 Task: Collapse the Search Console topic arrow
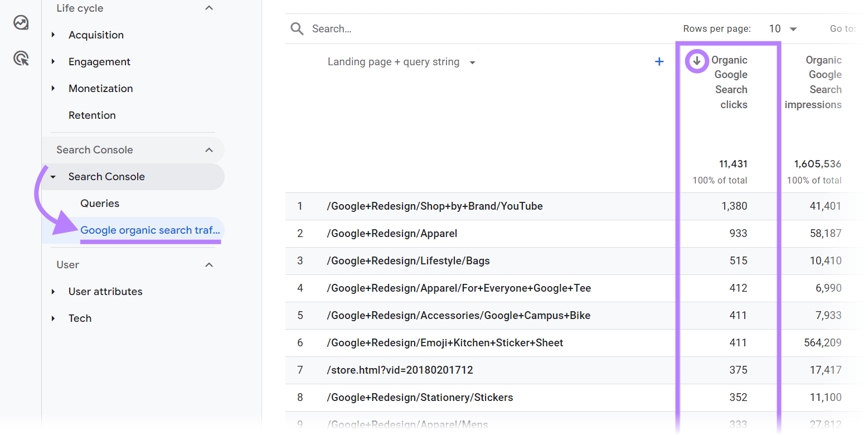click(x=54, y=177)
